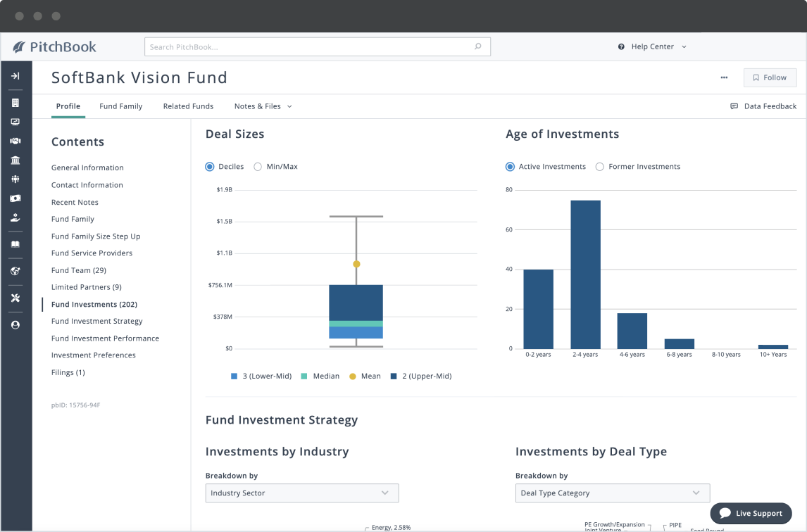Open the handshake deals icon in sidebar
807x532 pixels.
pos(15,141)
